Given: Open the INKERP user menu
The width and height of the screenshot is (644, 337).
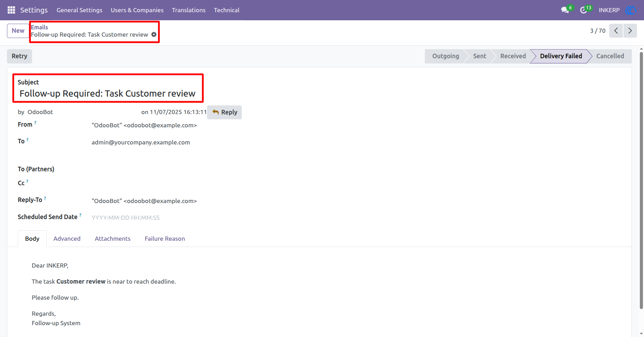Looking at the screenshot, I should [x=609, y=10].
